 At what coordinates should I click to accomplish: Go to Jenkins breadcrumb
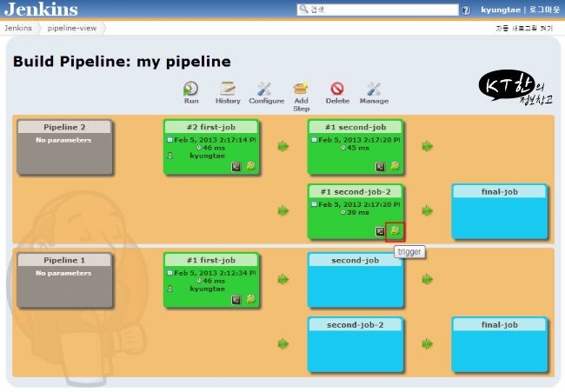[18, 28]
